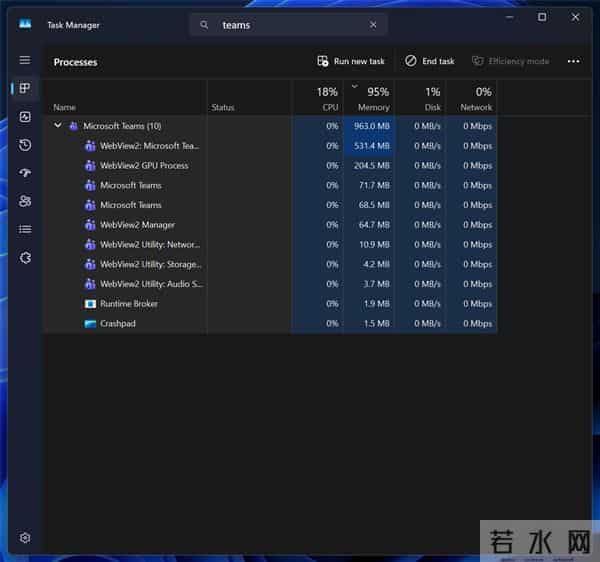
Task: Select the Crashpad row
Action: coord(272,324)
